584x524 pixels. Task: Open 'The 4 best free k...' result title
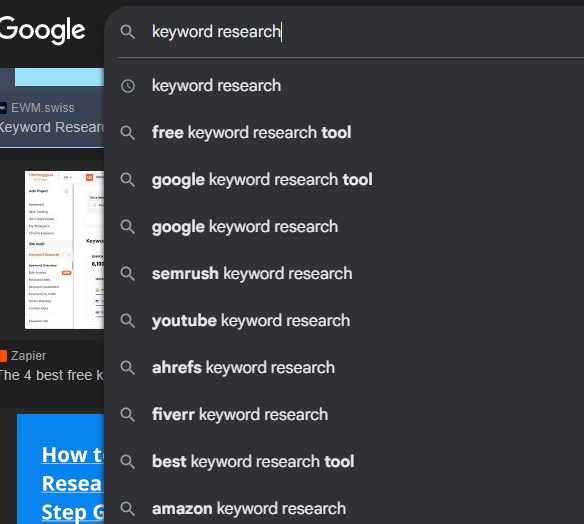pyautogui.click(x=52, y=375)
